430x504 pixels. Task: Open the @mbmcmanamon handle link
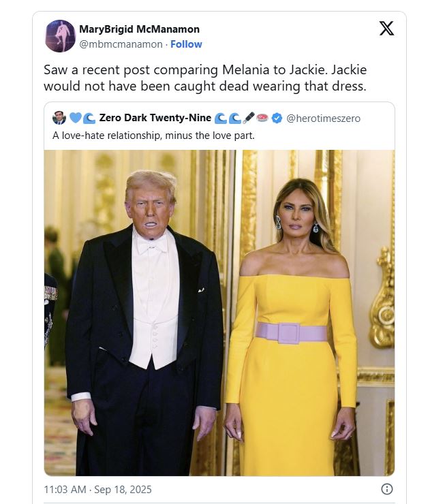click(x=121, y=44)
